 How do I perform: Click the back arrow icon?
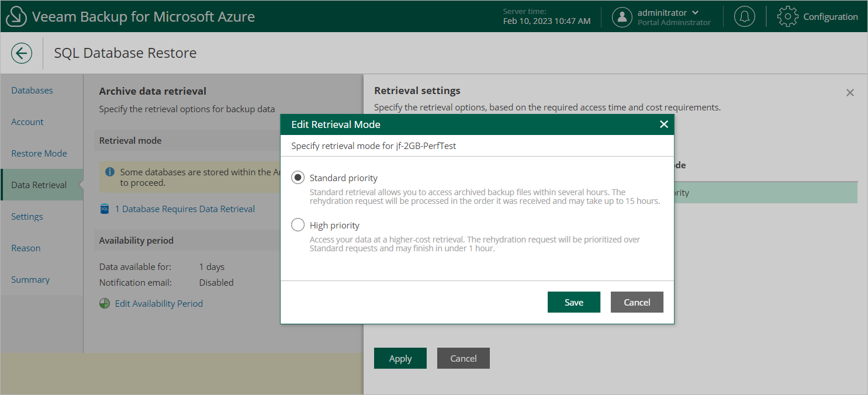click(22, 53)
